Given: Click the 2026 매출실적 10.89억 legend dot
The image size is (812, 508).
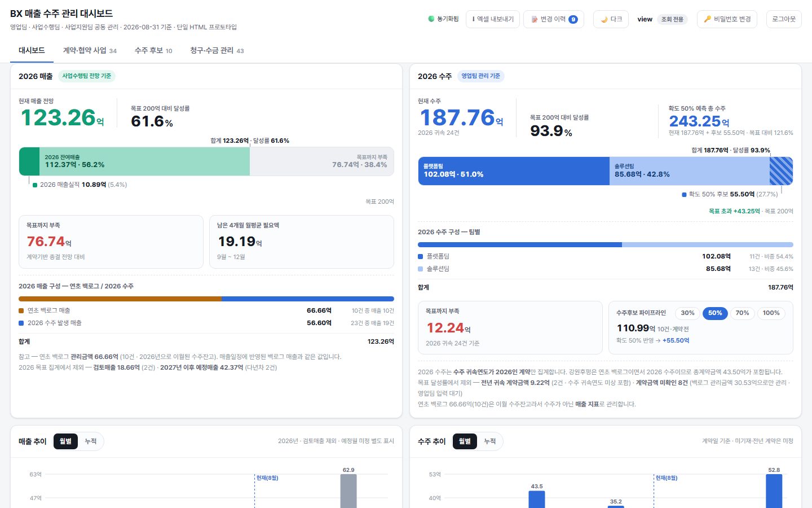Looking at the screenshot, I should 35,185.
